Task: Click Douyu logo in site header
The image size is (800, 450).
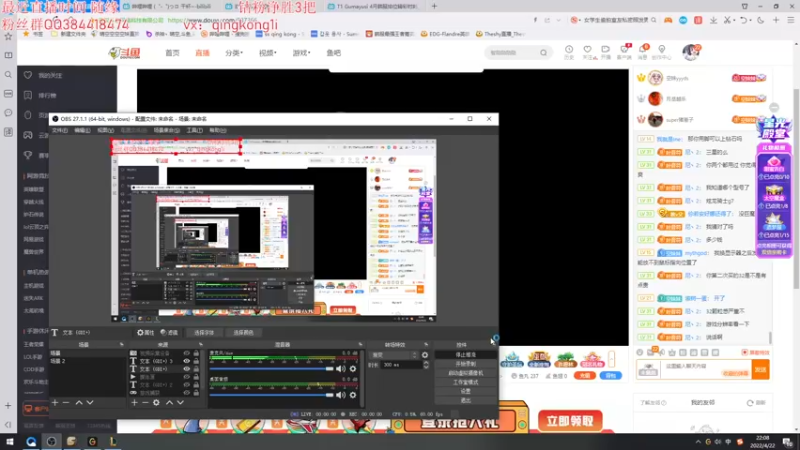Action: (124, 53)
